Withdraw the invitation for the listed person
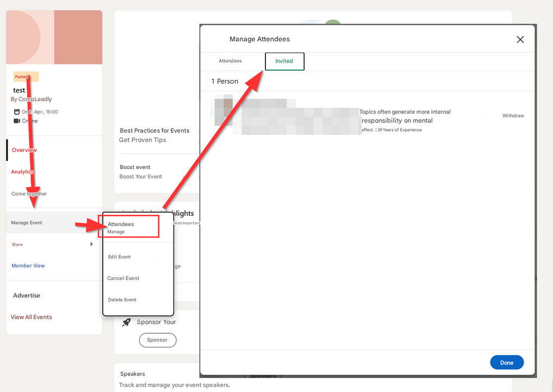This screenshot has width=553, height=392. pyautogui.click(x=513, y=116)
